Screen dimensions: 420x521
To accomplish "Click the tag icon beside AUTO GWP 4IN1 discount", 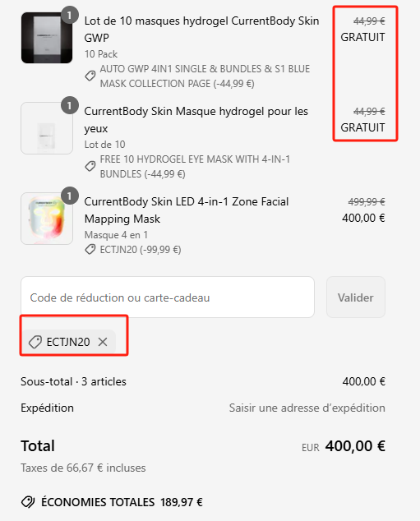I will pos(90,76).
